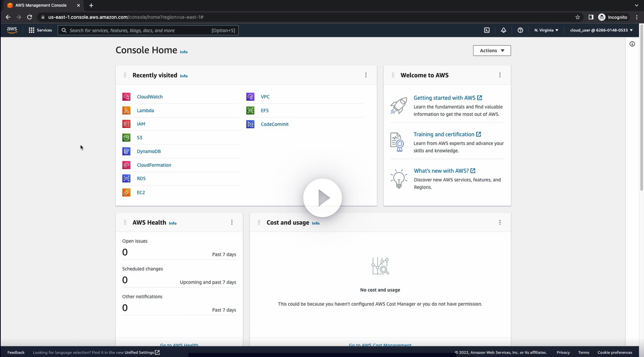This screenshot has width=644, height=357.
Task: Play the video overlay button
Action: [322, 198]
